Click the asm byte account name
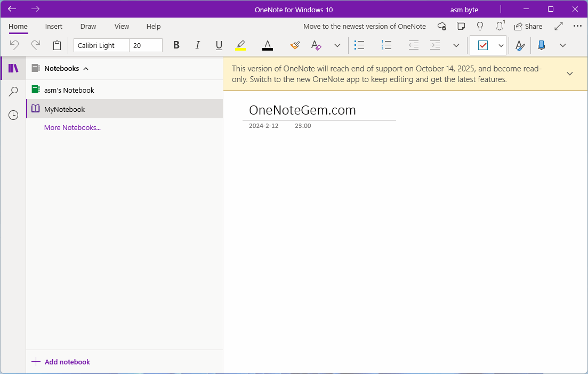Screen dimensions: 588x374 [x=464, y=10]
